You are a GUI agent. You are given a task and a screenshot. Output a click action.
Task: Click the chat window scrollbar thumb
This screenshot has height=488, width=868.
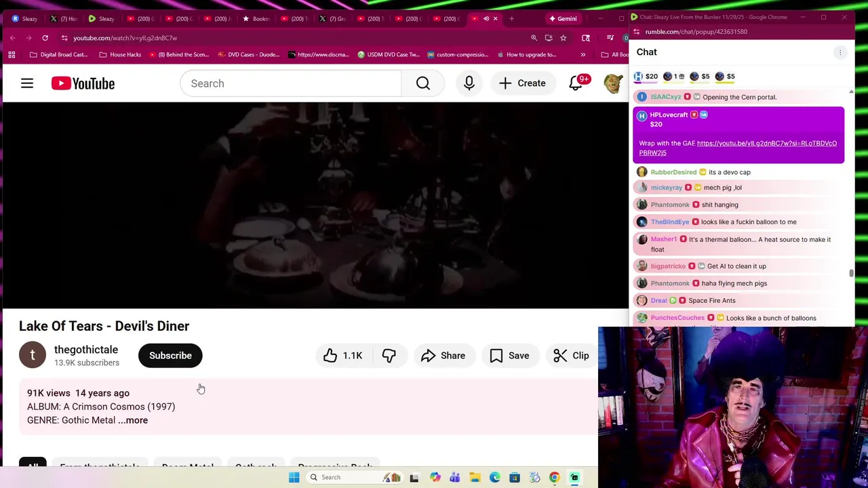coord(851,273)
